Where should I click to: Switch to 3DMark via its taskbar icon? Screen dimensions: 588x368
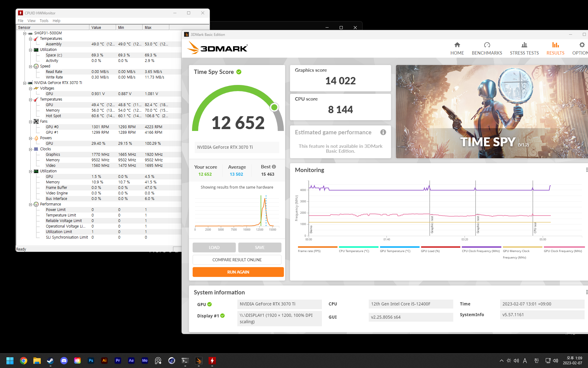click(199, 361)
